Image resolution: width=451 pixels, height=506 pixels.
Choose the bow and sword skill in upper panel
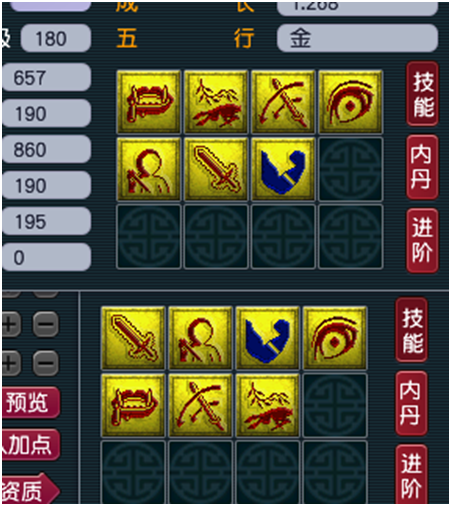click(283, 102)
